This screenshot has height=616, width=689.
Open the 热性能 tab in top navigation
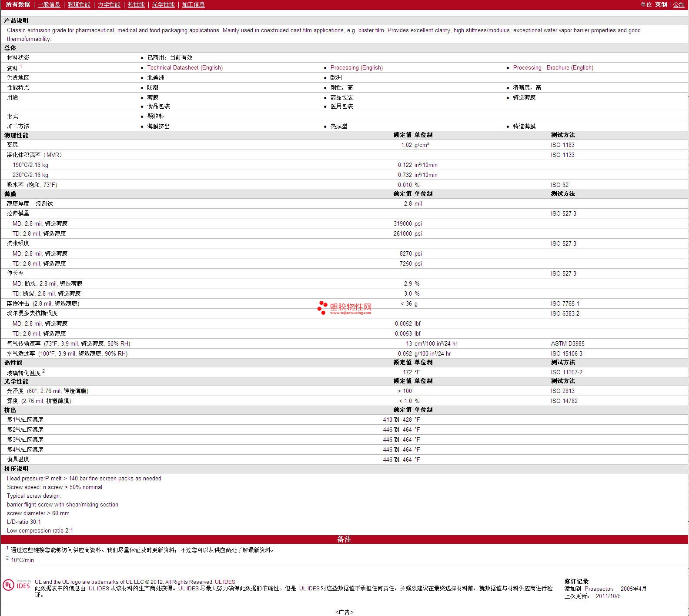(x=136, y=5)
